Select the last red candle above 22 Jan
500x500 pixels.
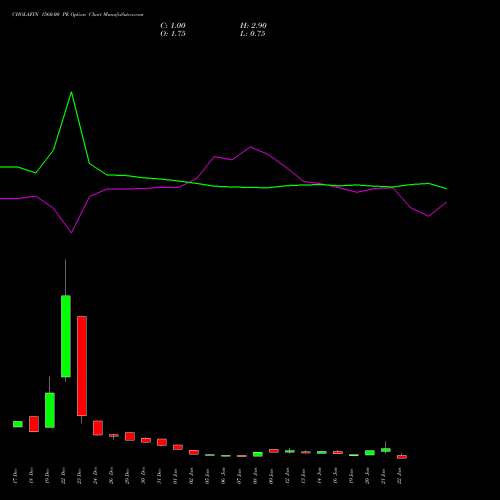click(402, 457)
